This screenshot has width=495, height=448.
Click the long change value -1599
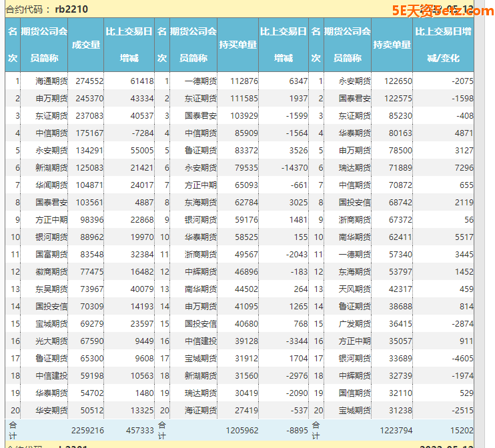click(x=297, y=116)
